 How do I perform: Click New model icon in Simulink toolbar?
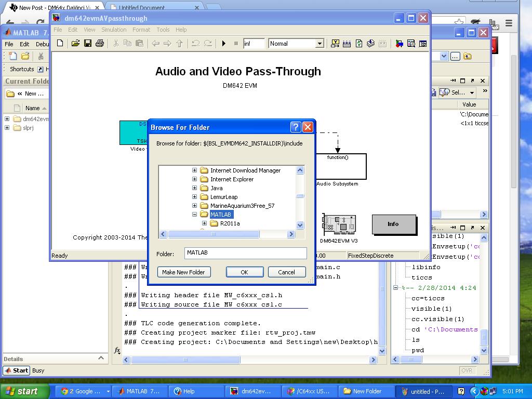(60, 43)
